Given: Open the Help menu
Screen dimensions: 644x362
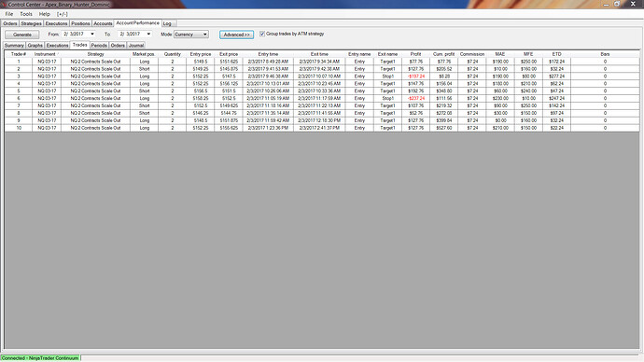Looking at the screenshot, I should click(45, 14).
